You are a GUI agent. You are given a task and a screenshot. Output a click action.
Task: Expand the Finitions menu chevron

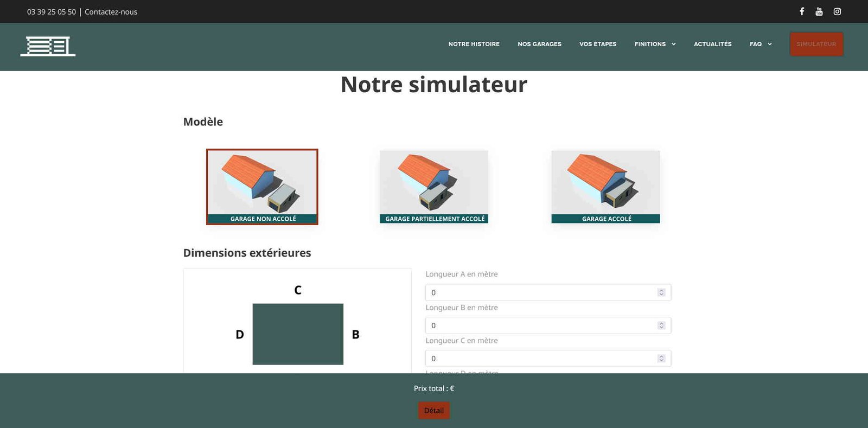pos(674,44)
